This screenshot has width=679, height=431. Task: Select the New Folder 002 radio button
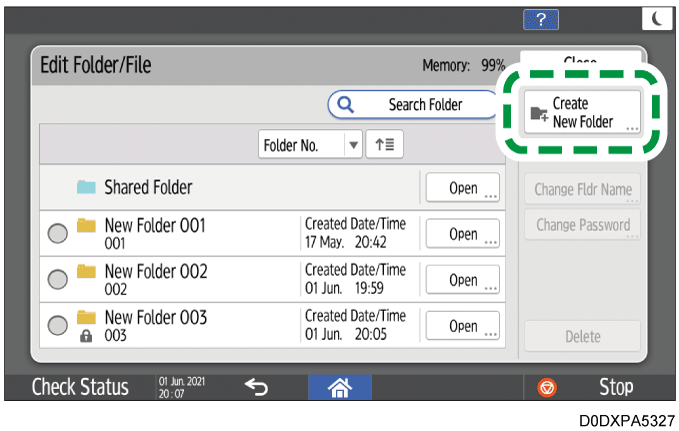tap(58, 279)
